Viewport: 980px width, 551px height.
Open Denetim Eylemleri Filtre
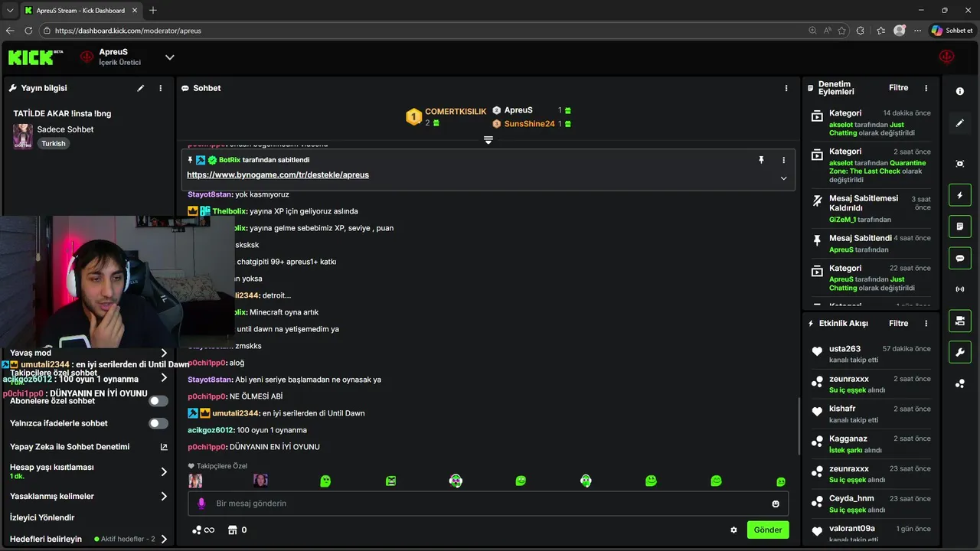[898, 88]
